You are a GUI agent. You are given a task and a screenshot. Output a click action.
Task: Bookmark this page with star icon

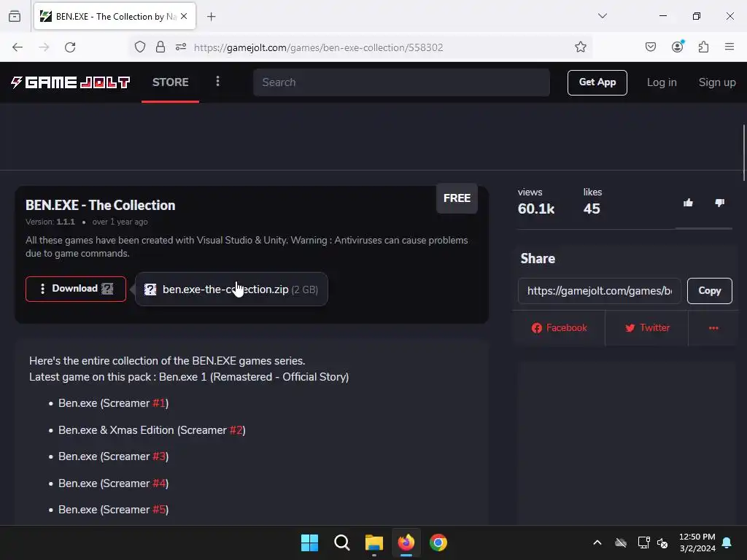580,47
